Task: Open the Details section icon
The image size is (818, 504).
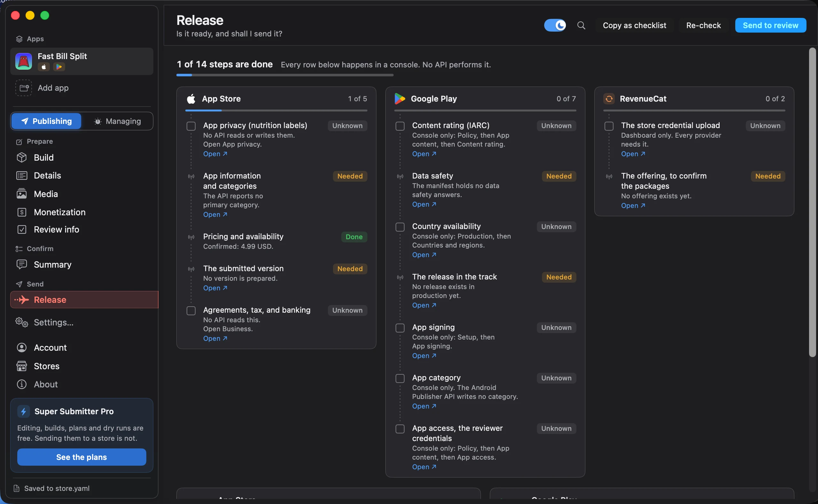Action: 22,175
